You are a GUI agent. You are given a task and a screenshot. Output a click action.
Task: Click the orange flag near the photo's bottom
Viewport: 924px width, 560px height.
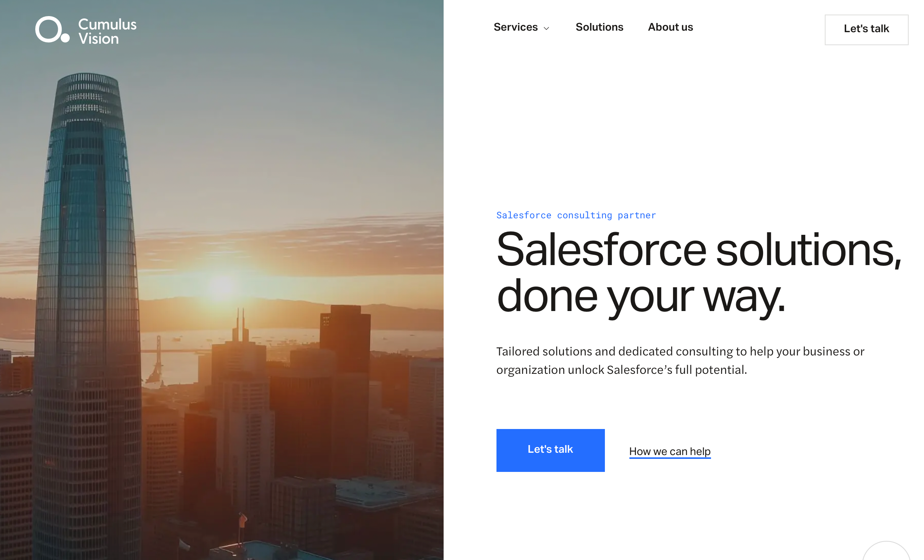(242, 520)
